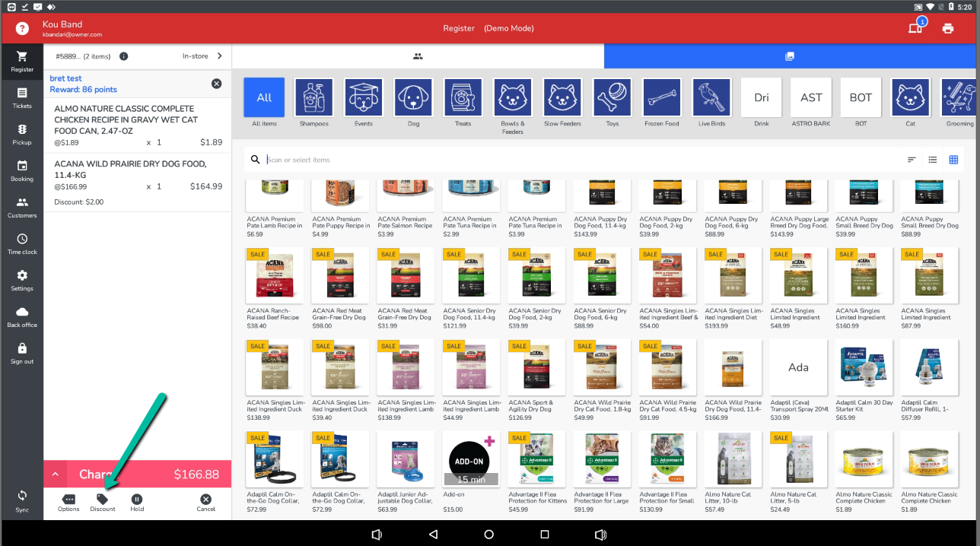This screenshot has width=980, height=546.
Task: Click the order info icon
Action: [124, 56]
